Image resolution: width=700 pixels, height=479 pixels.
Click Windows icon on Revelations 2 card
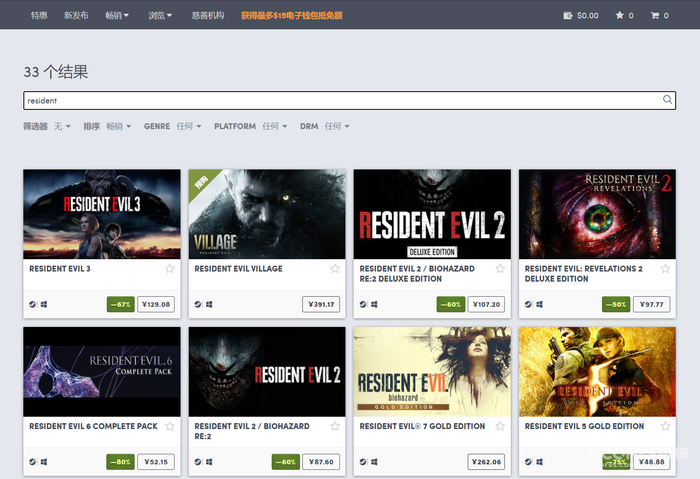[x=539, y=304]
